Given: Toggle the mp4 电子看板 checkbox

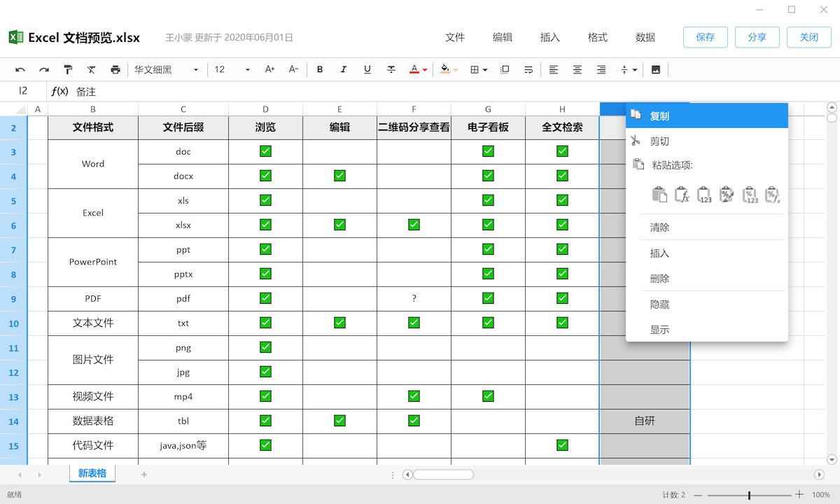Looking at the screenshot, I should tap(488, 396).
